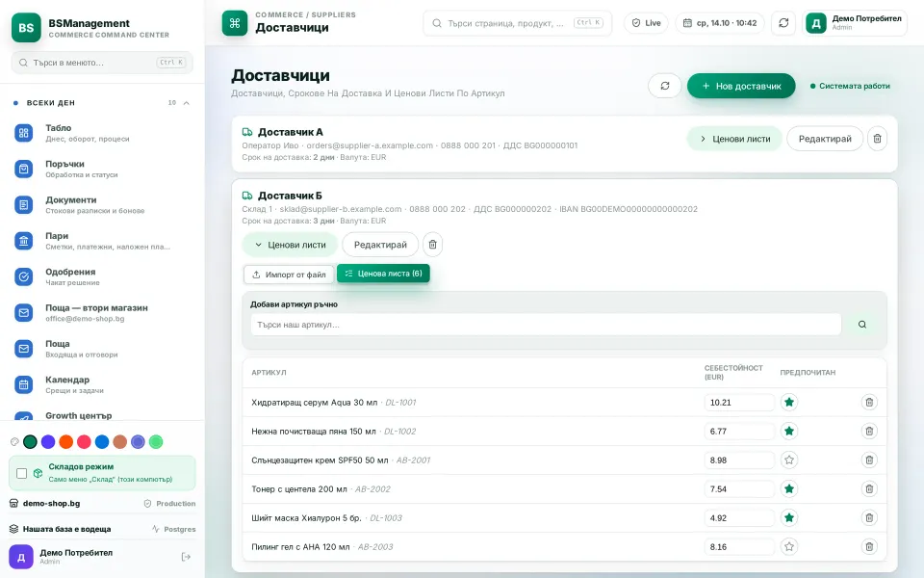Delete Доставчик А with trash icon

click(877, 139)
